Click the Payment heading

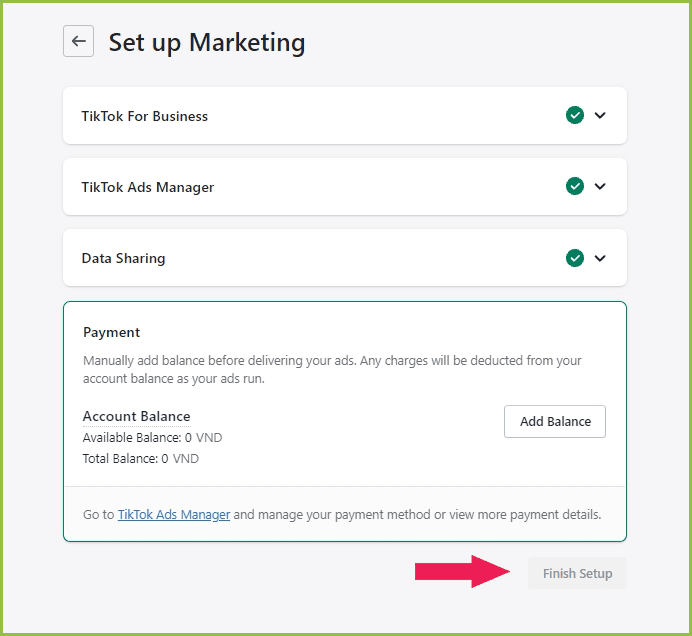[x=112, y=332]
